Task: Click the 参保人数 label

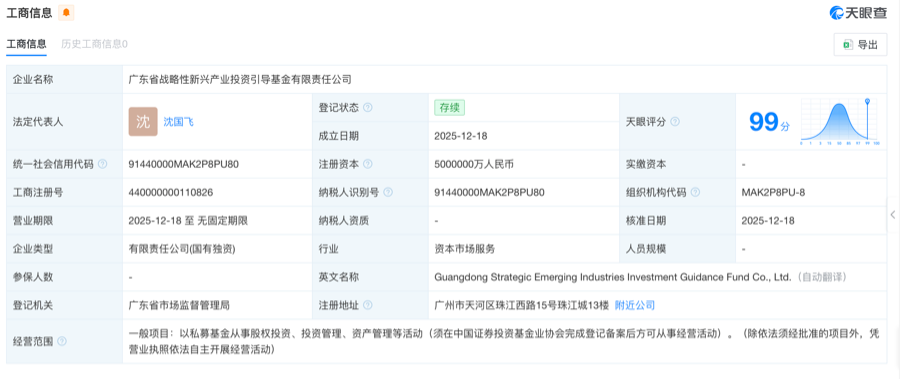Action: click(x=33, y=277)
